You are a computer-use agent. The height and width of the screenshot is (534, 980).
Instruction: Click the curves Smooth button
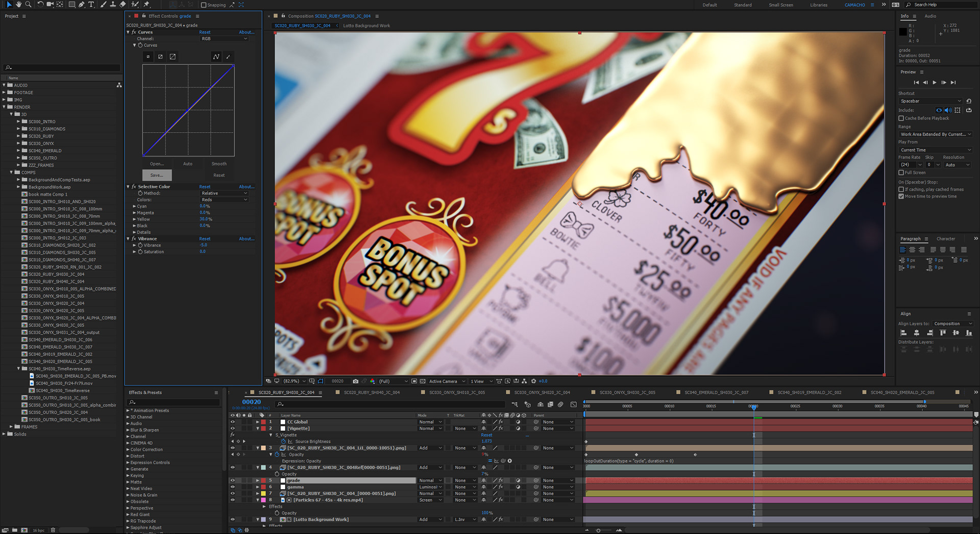pyautogui.click(x=219, y=164)
